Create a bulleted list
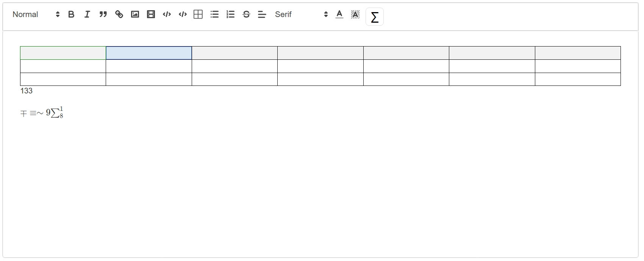The height and width of the screenshot is (261, 644). point(214,14)
